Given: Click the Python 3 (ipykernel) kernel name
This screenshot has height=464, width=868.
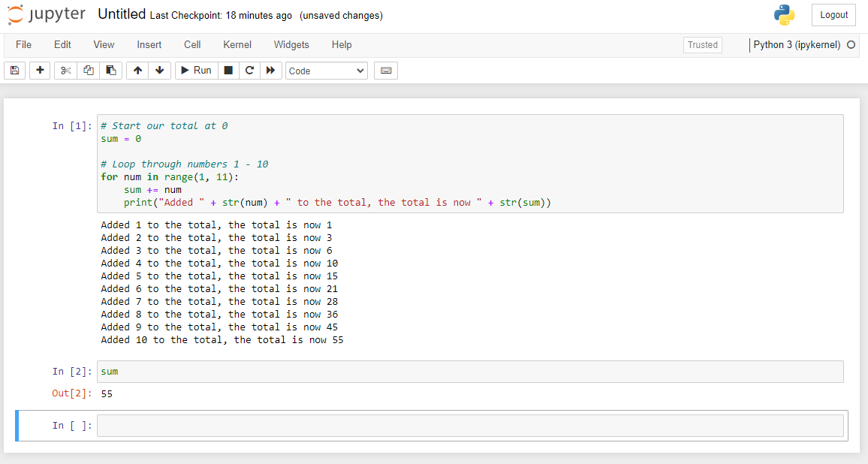Looking at the screenshot, I should click(797, 45).
